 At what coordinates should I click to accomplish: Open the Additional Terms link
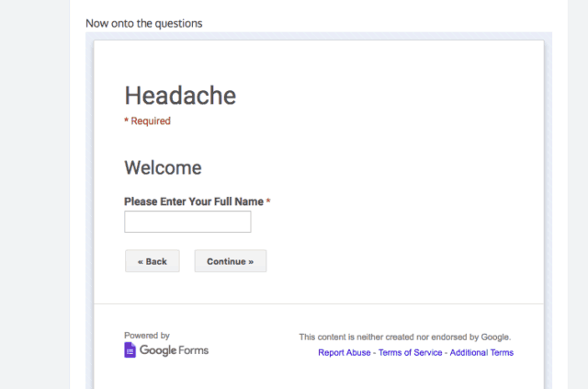point(481,352)
